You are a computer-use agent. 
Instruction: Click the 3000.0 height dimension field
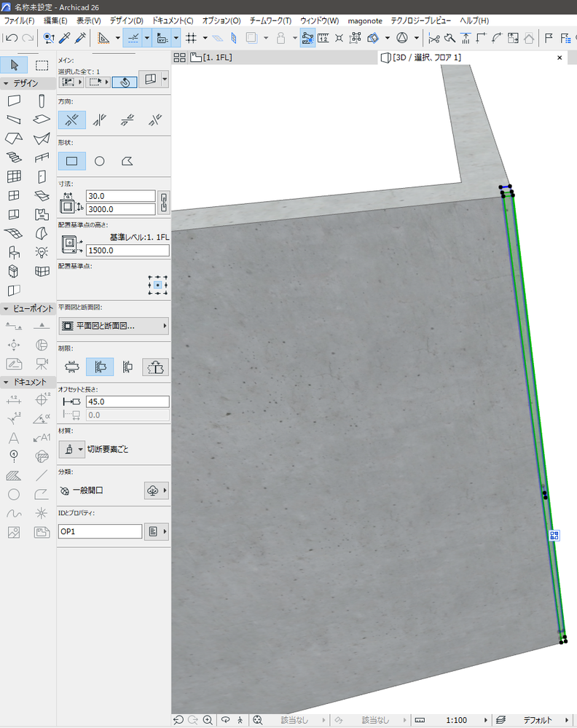tap(121, 209)
